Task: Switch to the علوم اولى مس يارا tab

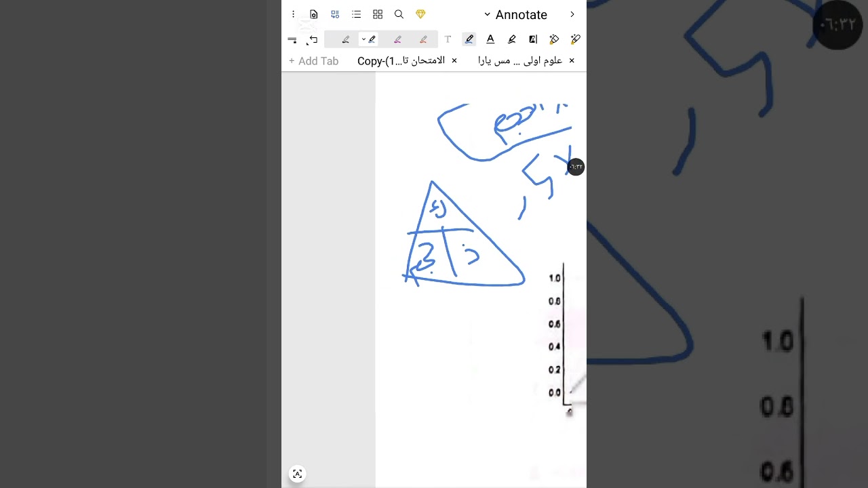Action: point(520,61)
